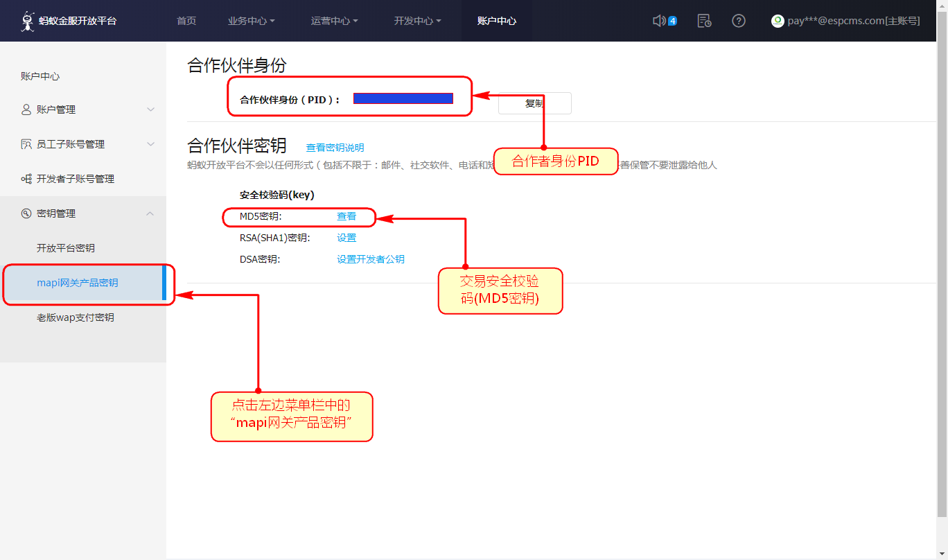
Task: Click the 开发者子账号管理 icon
Action: pyautogui.click(x=26, y=179)
